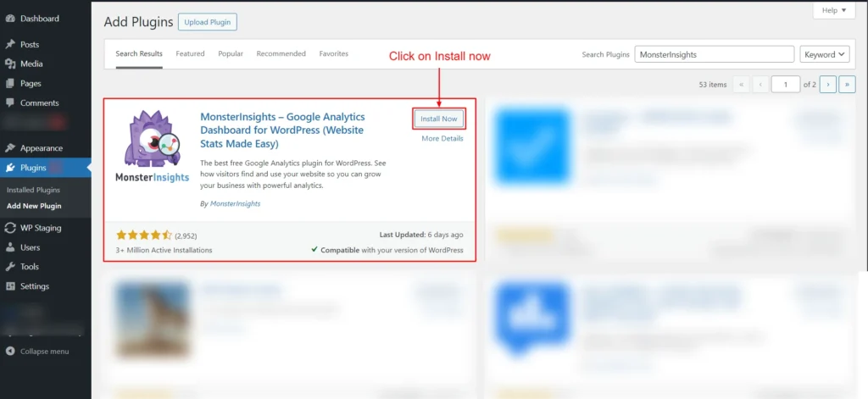Click the Posts pin icon

tap(10, 44)
